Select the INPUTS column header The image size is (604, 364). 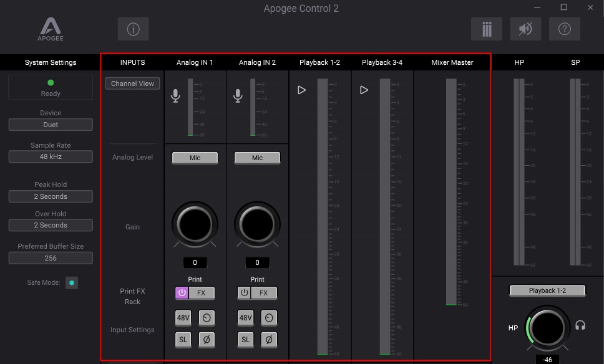click(x=132, y=62)
